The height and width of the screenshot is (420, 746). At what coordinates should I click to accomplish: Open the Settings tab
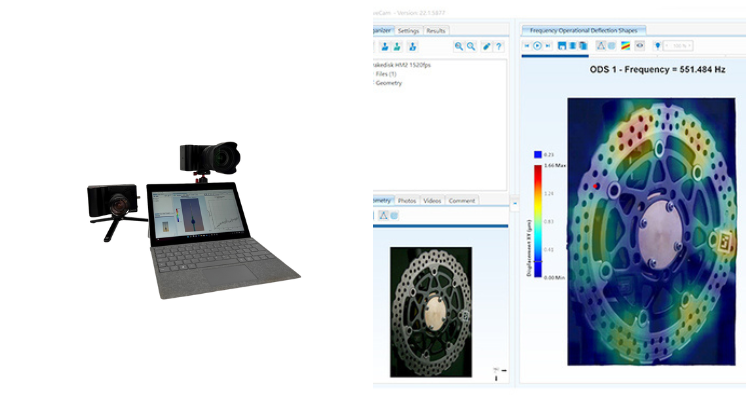click(408, 30)
